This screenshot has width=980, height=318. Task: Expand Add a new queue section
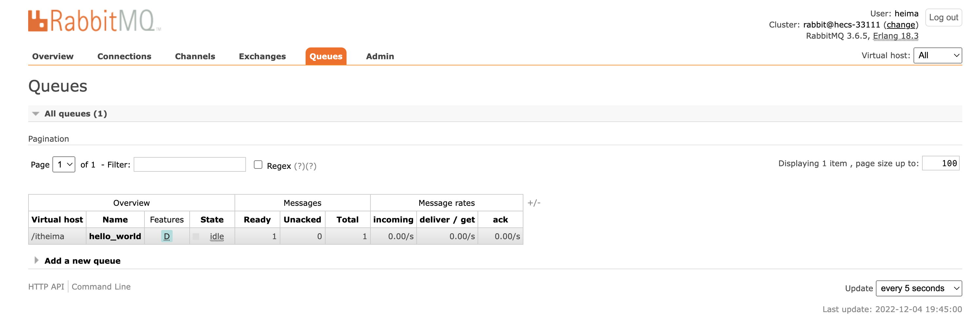pos(82,261)
